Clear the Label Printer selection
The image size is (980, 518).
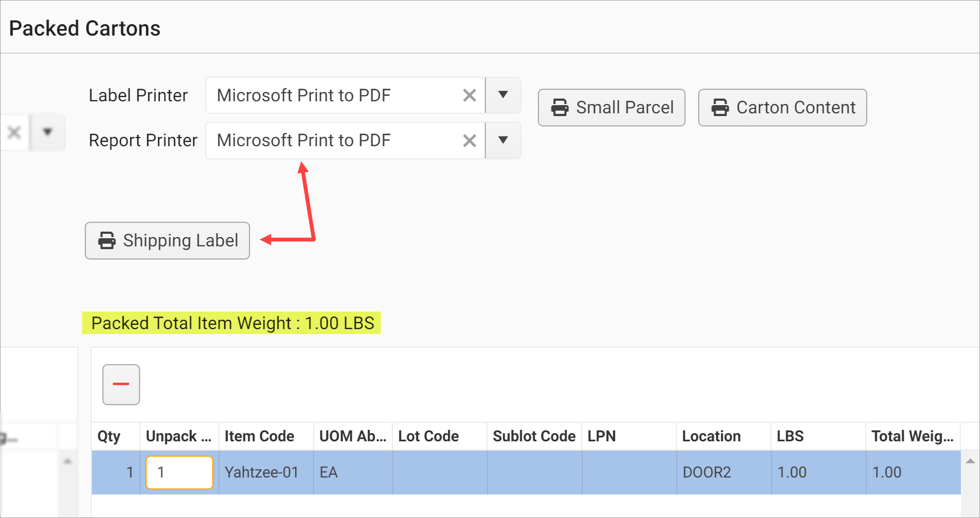point(469,96)
